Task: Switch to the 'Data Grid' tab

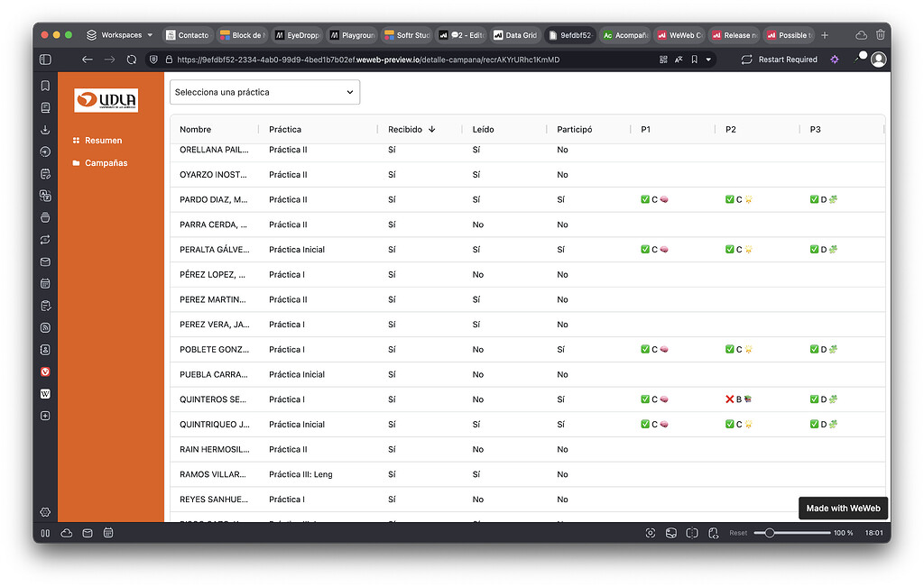Action: (515, 33)
